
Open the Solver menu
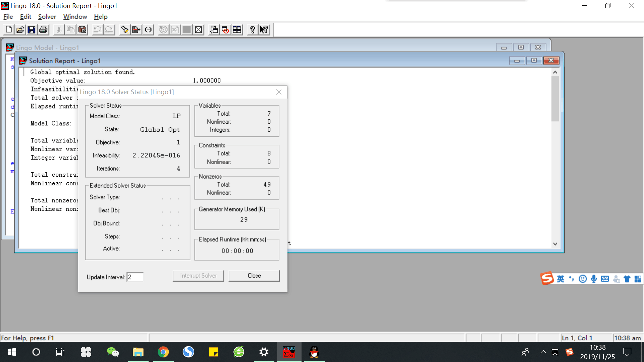[47, 17]
